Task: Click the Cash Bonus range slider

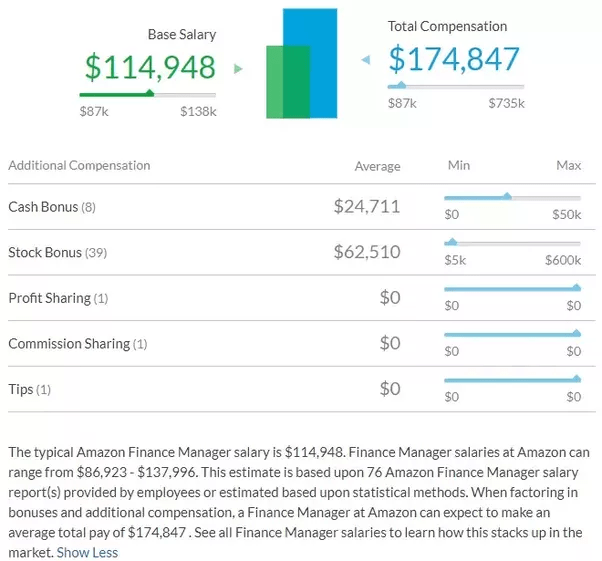Action: [x=511, y=198]
